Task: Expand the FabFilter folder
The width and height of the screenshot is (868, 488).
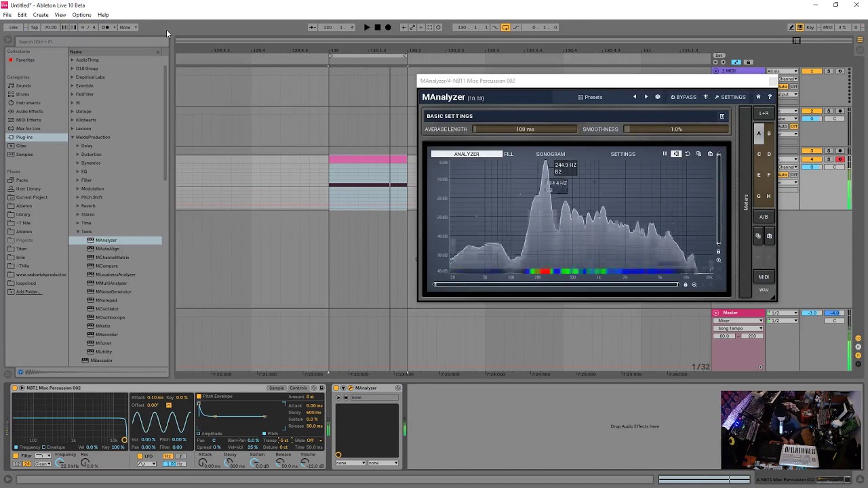Action: 73,94
